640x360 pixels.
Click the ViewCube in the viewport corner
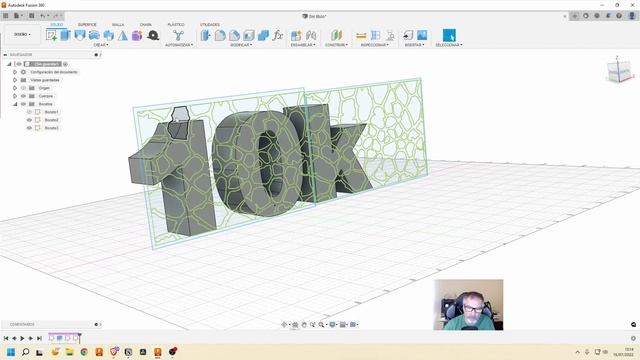coord(619,72)
